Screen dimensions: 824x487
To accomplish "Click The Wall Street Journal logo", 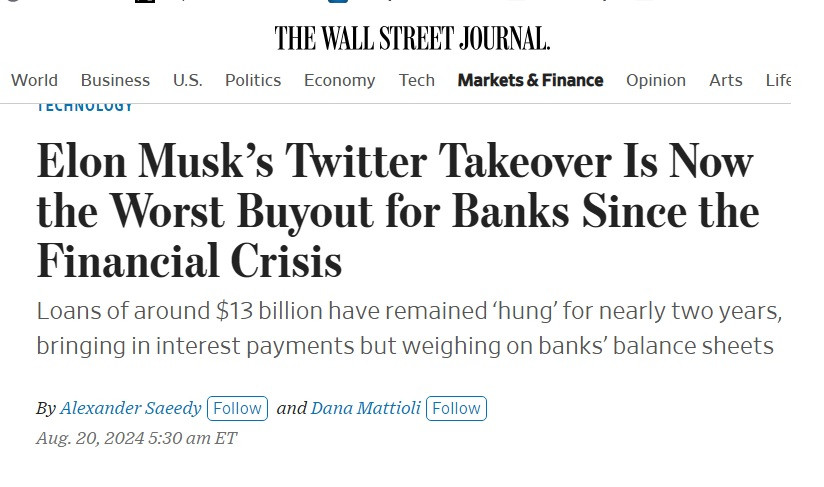I will (412, 38).
